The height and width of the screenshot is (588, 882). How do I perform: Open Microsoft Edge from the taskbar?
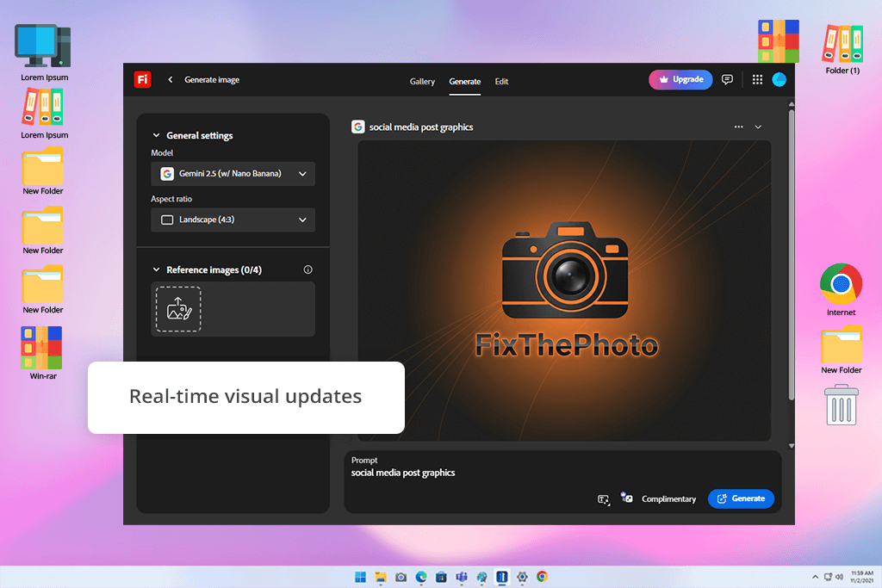coord(421,577)
